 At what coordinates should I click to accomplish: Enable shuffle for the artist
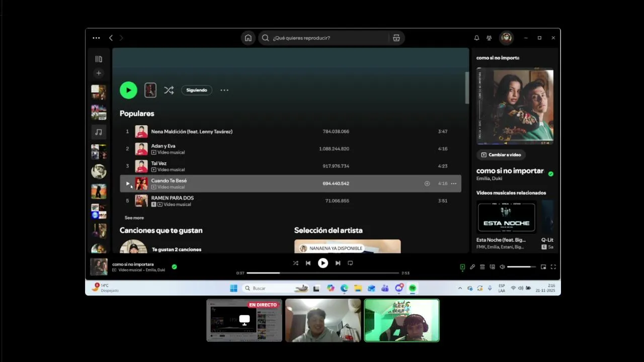click(169, 90)
